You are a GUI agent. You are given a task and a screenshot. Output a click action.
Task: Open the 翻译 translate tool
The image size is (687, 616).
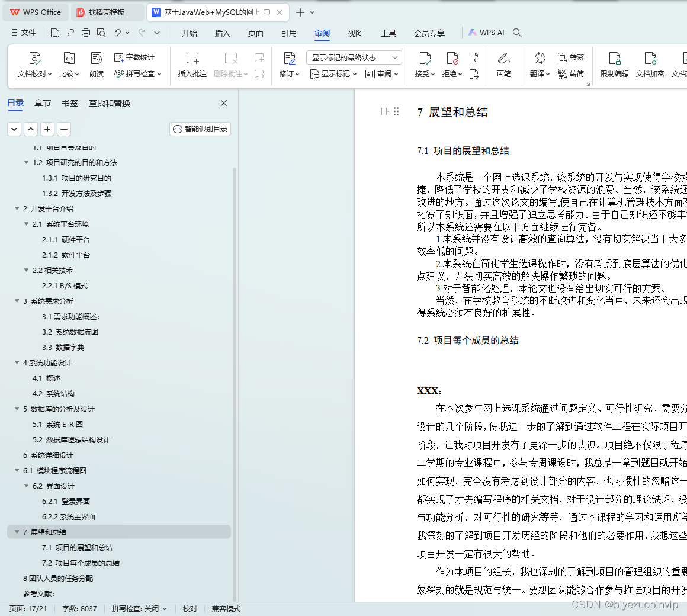click(x=537, y=65)
